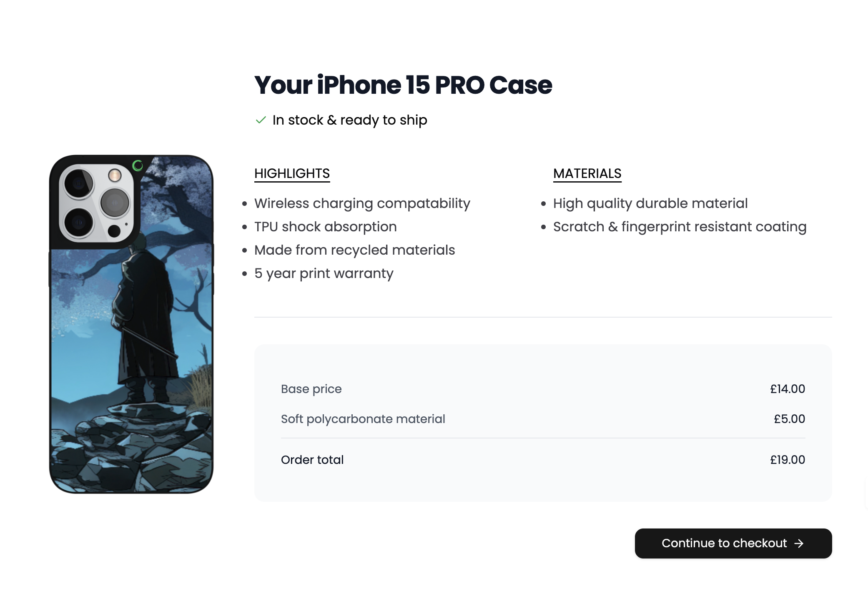
Task: Click the £19.00 order total amount
Action: click(788, 460)
